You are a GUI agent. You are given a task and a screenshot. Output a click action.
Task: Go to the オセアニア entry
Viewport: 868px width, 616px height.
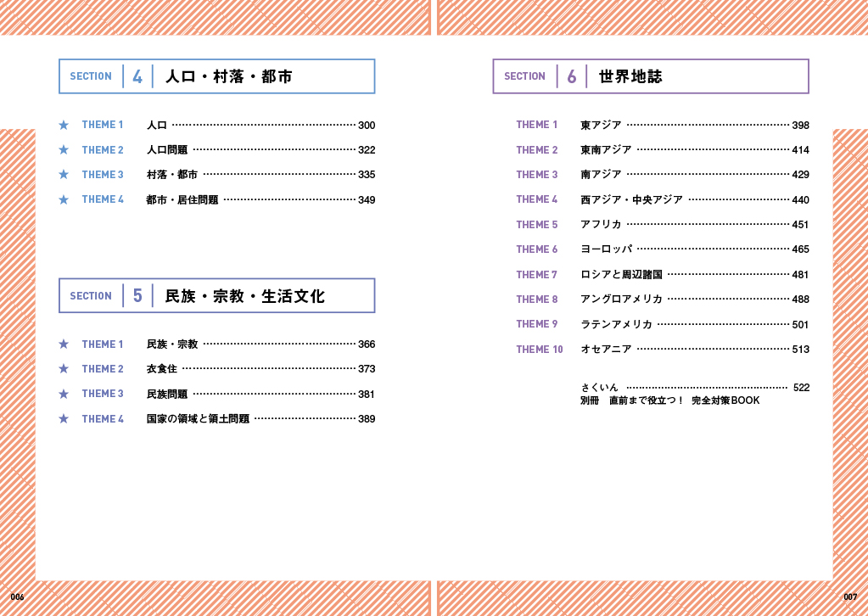tap(606, 350)
